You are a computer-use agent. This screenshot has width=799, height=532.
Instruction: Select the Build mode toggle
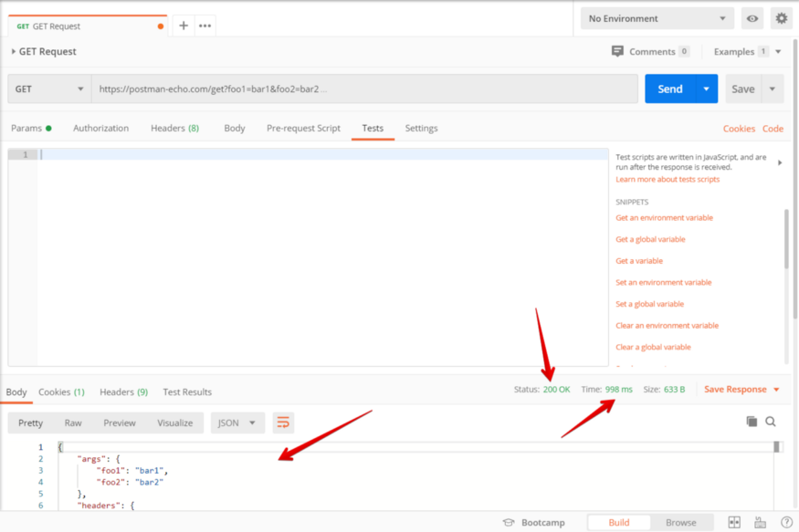pos(618,523)
